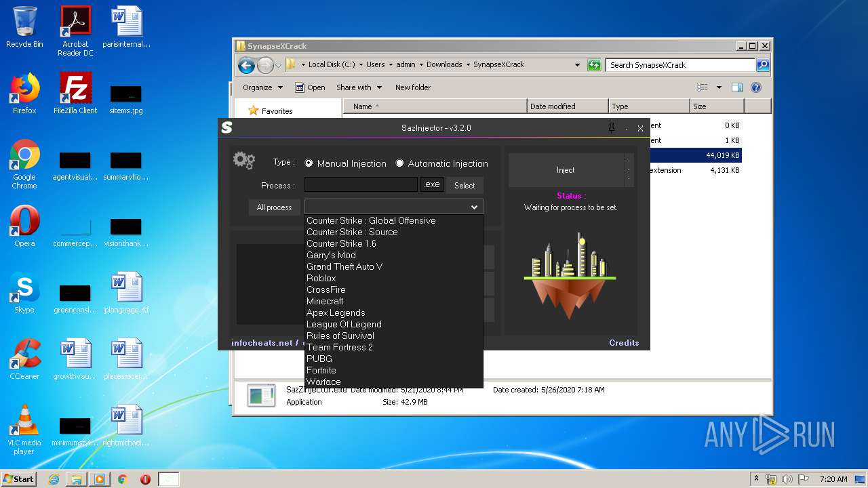Open Skype desktop icon
Screen dimensions: 868x488
24,293
